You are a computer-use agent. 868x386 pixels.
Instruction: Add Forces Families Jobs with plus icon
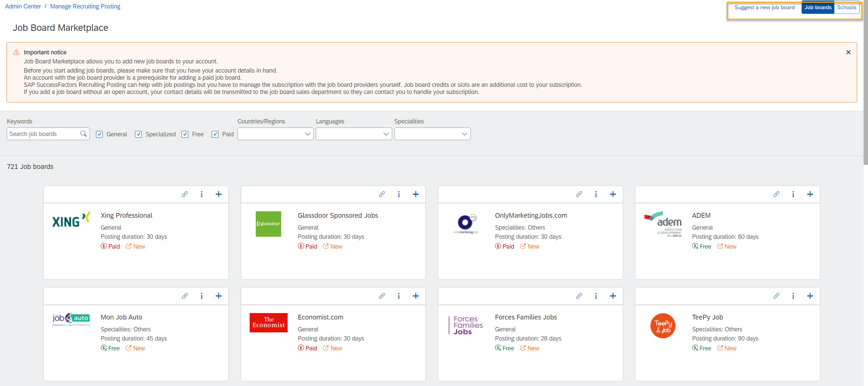click(x=613, y=296)
